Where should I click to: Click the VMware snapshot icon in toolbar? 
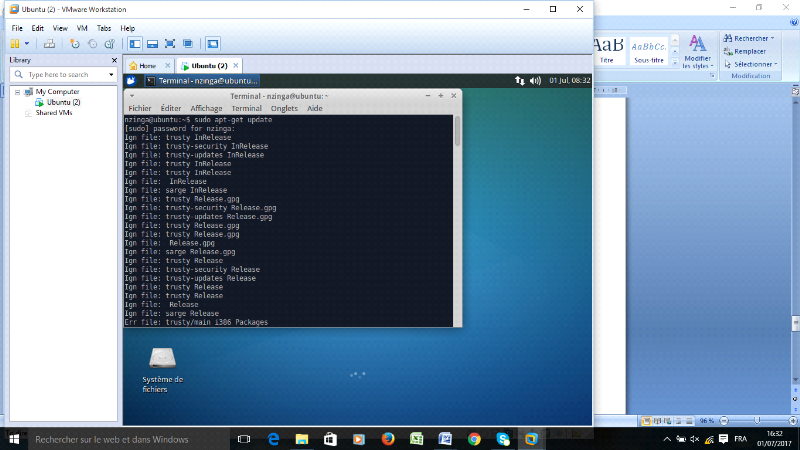point(75,43)
